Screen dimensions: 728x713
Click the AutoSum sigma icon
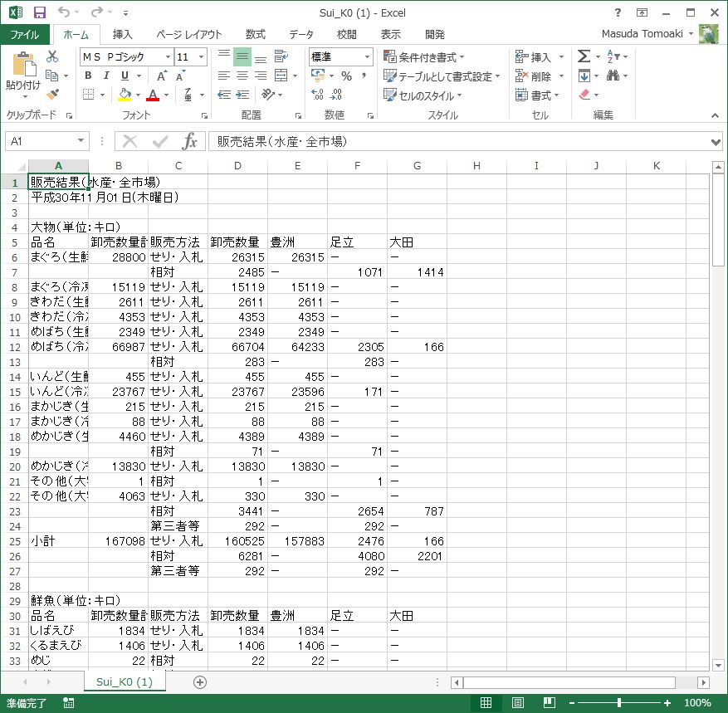point(584,56)
